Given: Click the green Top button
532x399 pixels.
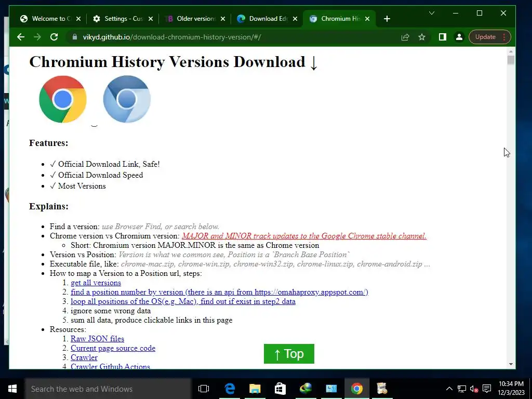Looking at the screenshot, I should point(289,354).
